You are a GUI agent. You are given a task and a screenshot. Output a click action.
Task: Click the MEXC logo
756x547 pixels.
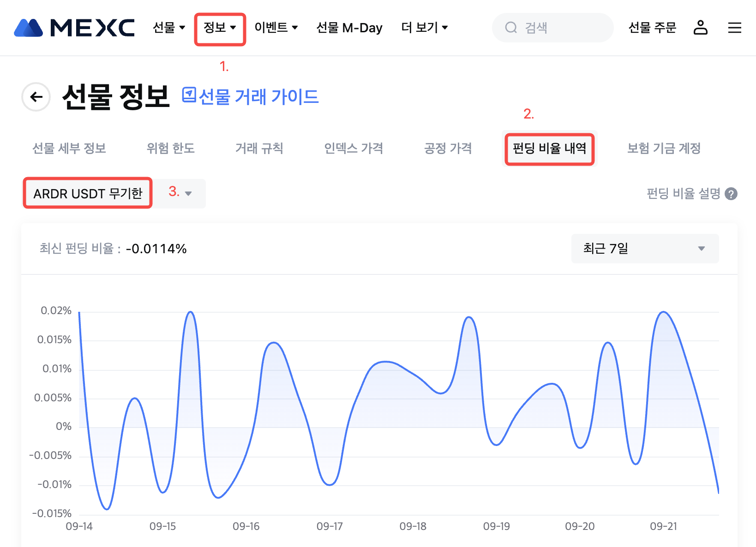[75, 28]
